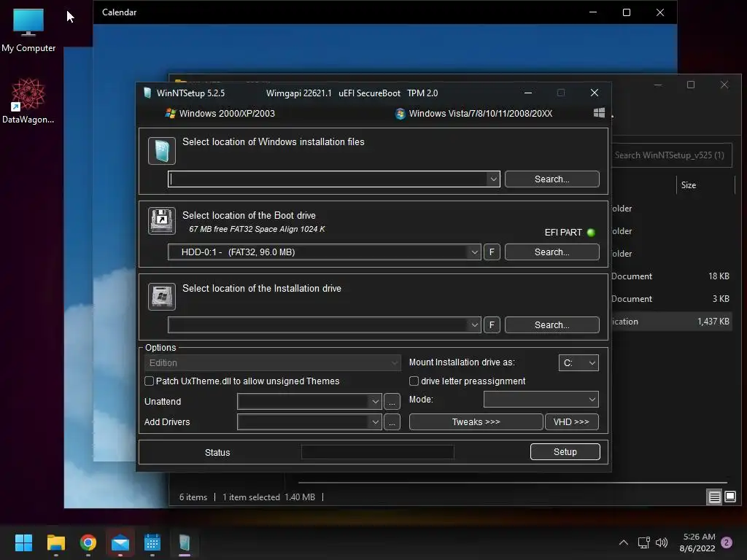Image resolution: width=747 pixels, height=560 pixels.
Task: Click Search for the Boot drive
Action: [552, 252]
